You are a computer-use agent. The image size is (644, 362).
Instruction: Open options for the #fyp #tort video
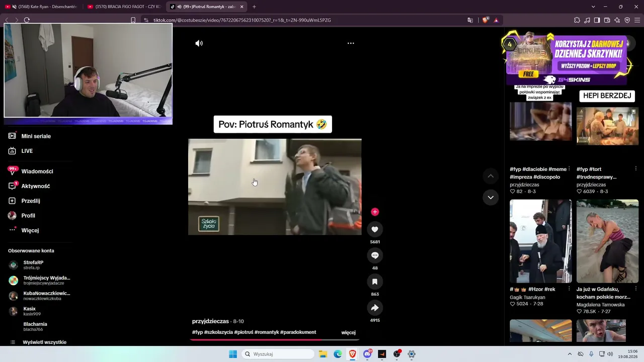(636, 169)
